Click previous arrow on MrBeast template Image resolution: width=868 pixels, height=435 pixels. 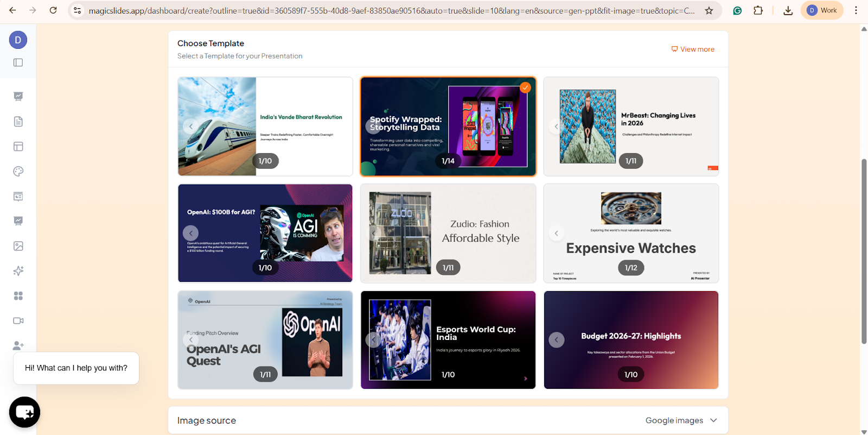556,127
